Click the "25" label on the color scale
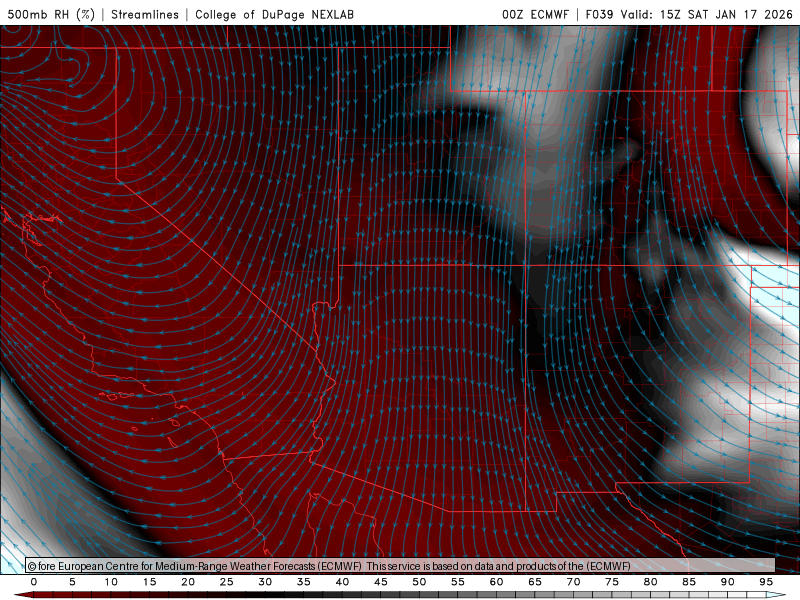800x600 pixels. [x=227, y=582]
